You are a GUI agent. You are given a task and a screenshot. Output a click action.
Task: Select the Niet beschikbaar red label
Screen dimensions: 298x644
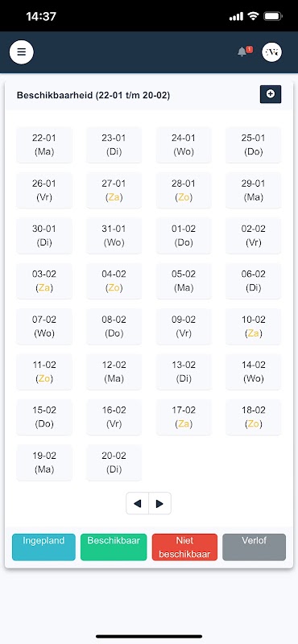[x=184, y=547]
